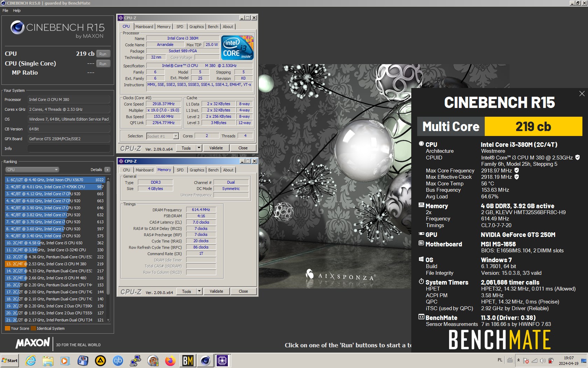588x368 pixels.
Task: Click the Start button
Action: point(10,360)
